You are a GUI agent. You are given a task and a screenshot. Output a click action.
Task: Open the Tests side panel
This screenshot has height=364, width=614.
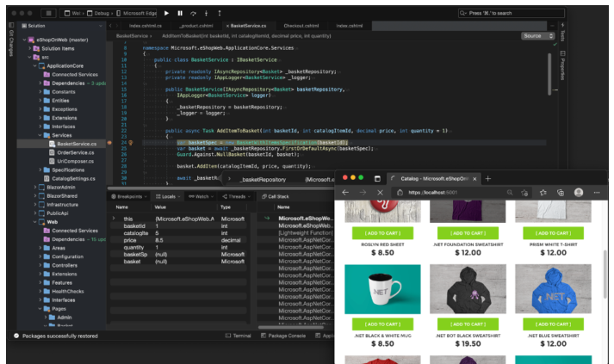562,32
